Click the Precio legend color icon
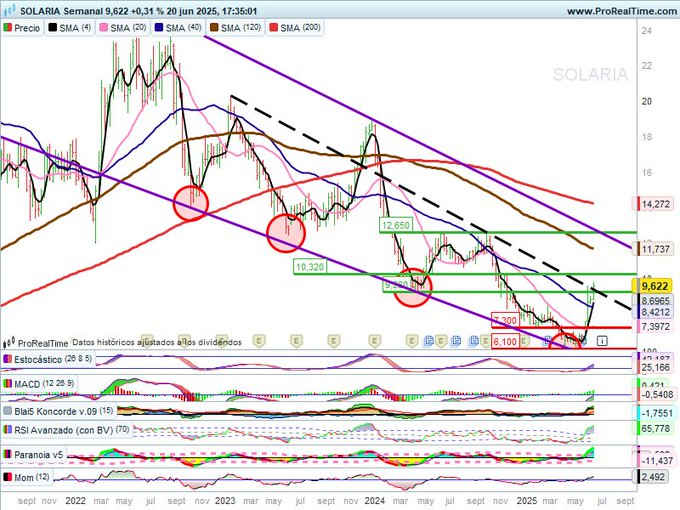This screenshot has height=510, width=680. tap(7, 28)
